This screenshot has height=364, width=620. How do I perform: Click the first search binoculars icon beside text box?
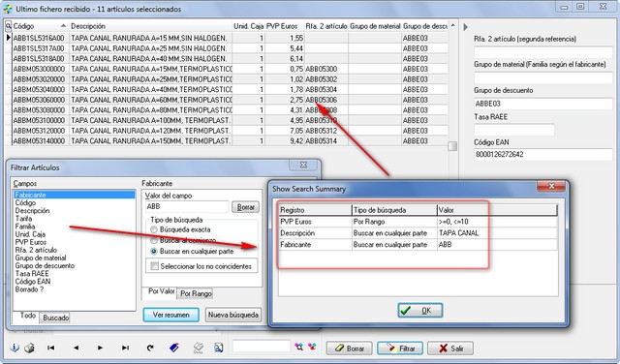tap(298, 347)
